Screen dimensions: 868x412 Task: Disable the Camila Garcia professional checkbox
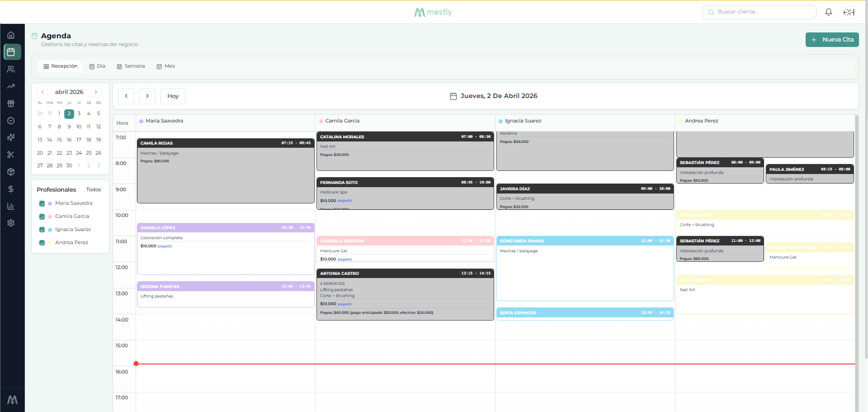42,217
